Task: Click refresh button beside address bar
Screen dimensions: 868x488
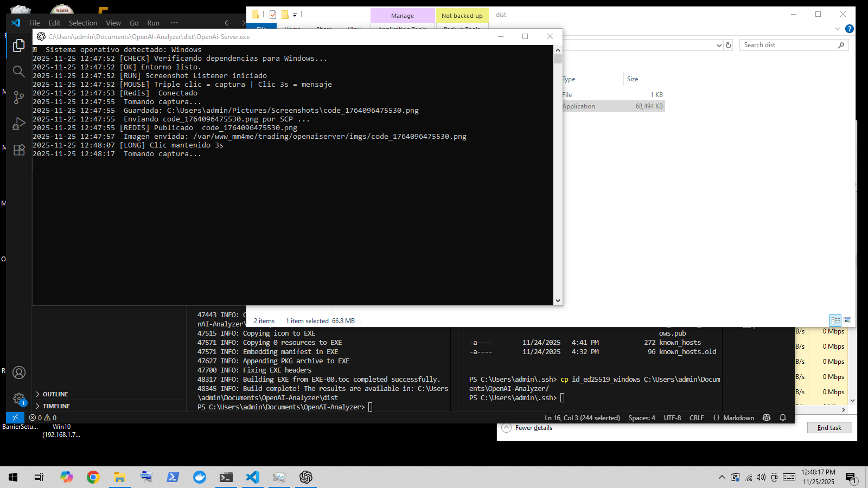Action: click(729, 45)
